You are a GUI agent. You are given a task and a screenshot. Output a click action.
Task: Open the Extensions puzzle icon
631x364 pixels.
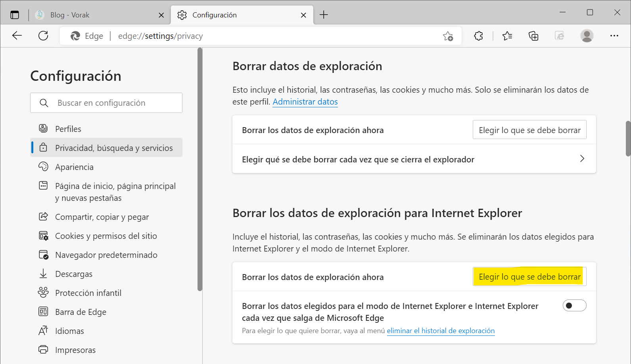[479, 36]
